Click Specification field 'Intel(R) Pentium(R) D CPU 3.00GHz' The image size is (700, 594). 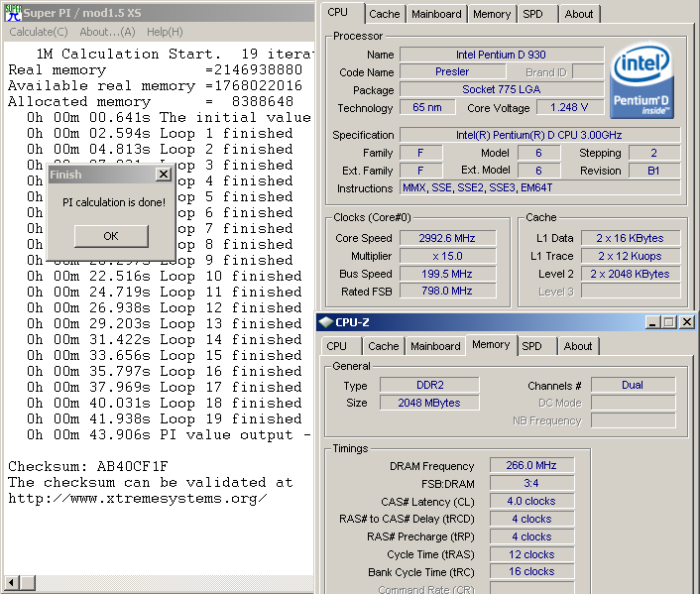tap(539, 135)
